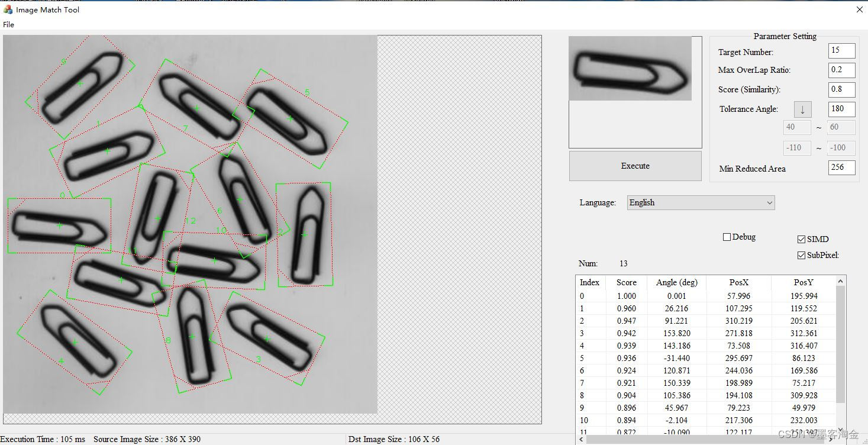Viewport: 868px width, 445px height.
Task: Open the Language dropdown showing English
Action: point(701,202)
